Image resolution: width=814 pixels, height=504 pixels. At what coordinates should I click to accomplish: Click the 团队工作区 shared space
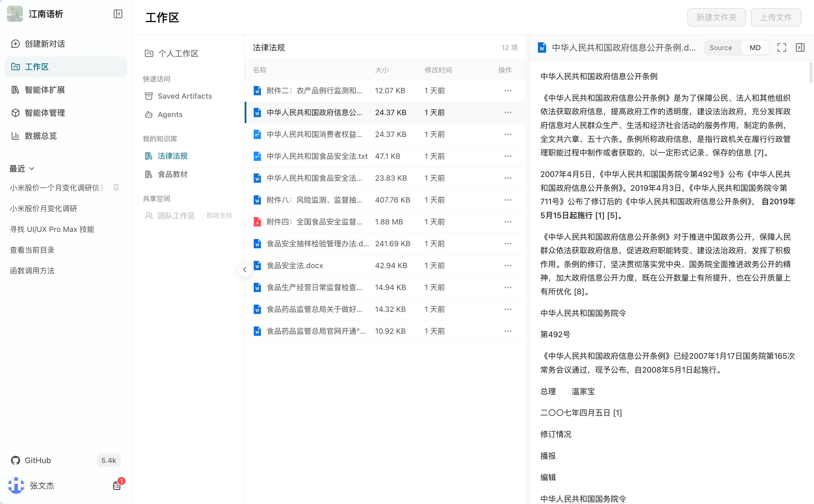pos(170,216)
